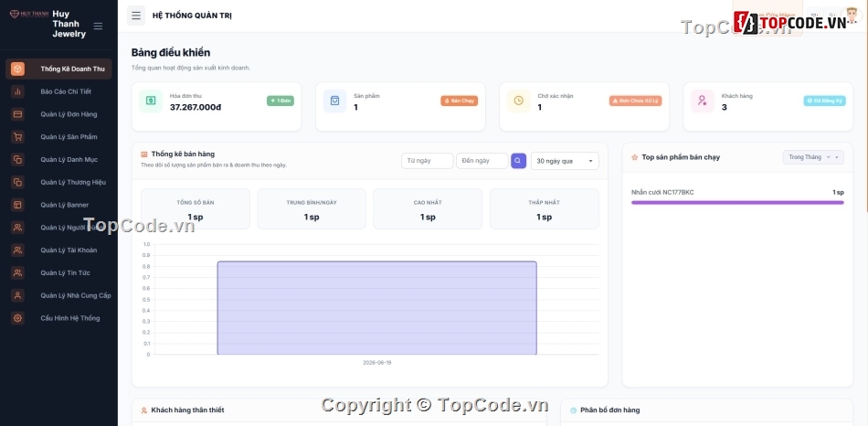Open Quản Lý Nhà Cung Cấp person icon
Viewport: 868px width, 426px height.
pos(17,295)
